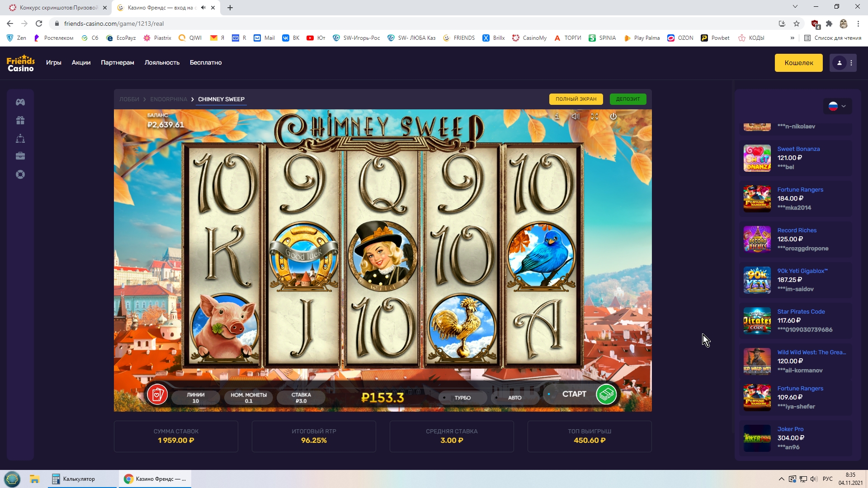Click the in-game fullscreen expand icon
868x488 pixels.
point(594,117)
